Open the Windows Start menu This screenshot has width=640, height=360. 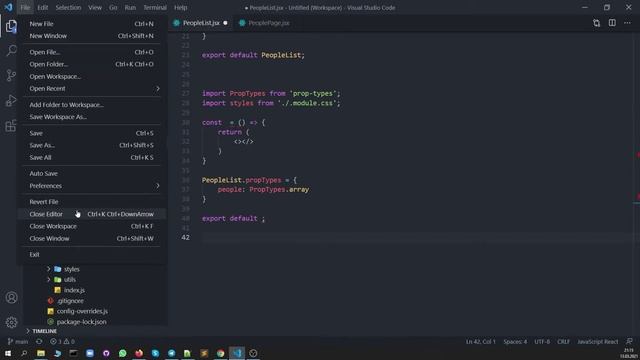[x=8, y=353]
